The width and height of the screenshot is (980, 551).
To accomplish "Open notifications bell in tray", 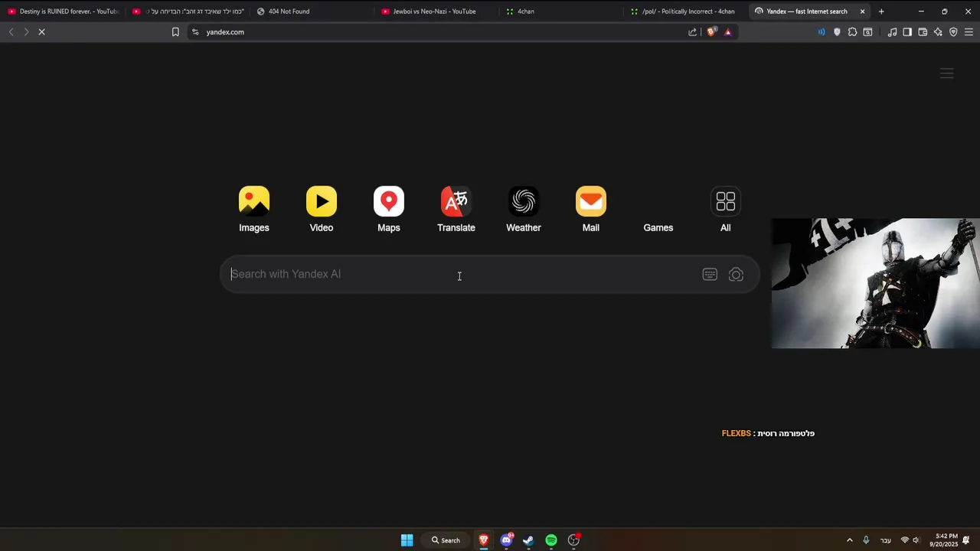I will click(x=966, y=540).
